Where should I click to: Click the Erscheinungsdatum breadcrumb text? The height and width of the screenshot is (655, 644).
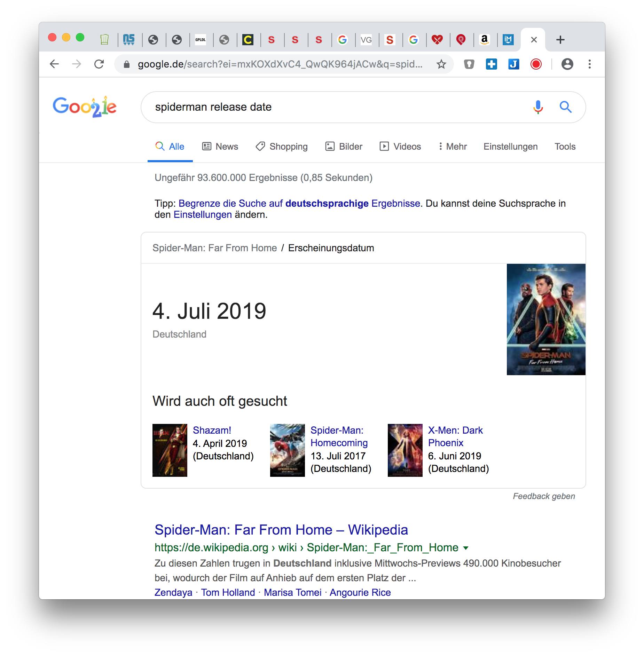pyautogui.click(x=331, y=248)
